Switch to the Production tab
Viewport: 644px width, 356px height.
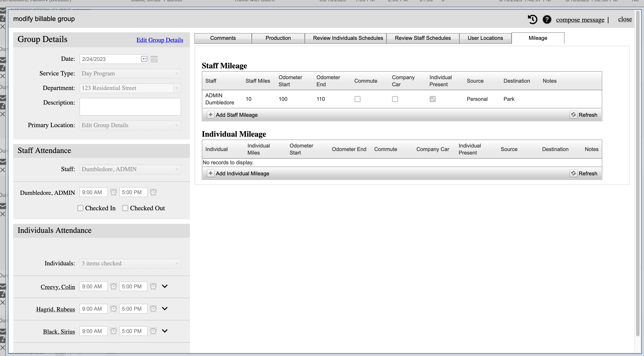tap(278, 38)
